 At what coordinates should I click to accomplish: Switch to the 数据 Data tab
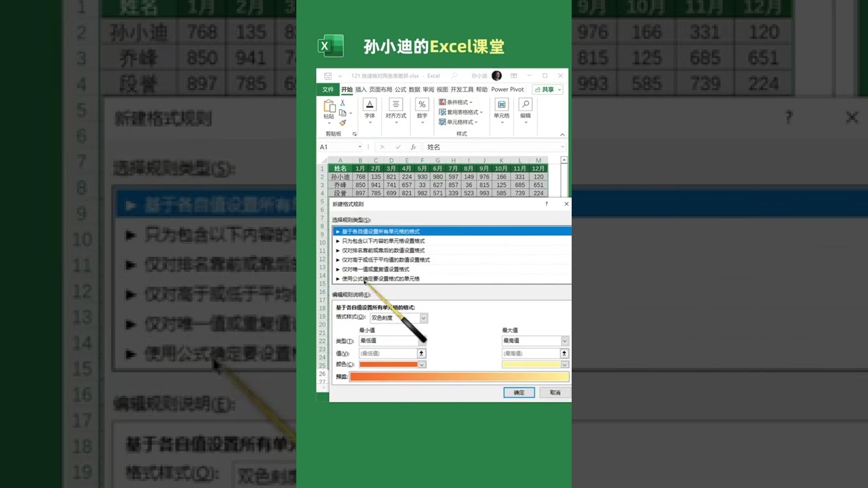point(414,89)
